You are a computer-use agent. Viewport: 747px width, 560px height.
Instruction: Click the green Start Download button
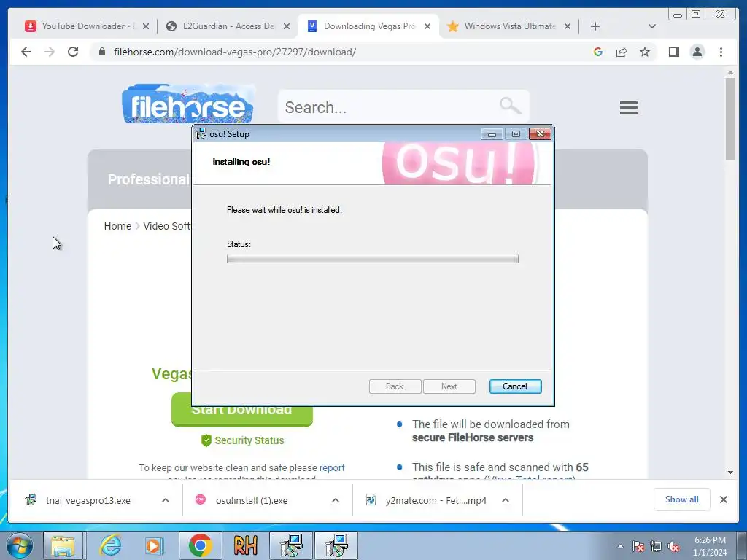(242, 416)
